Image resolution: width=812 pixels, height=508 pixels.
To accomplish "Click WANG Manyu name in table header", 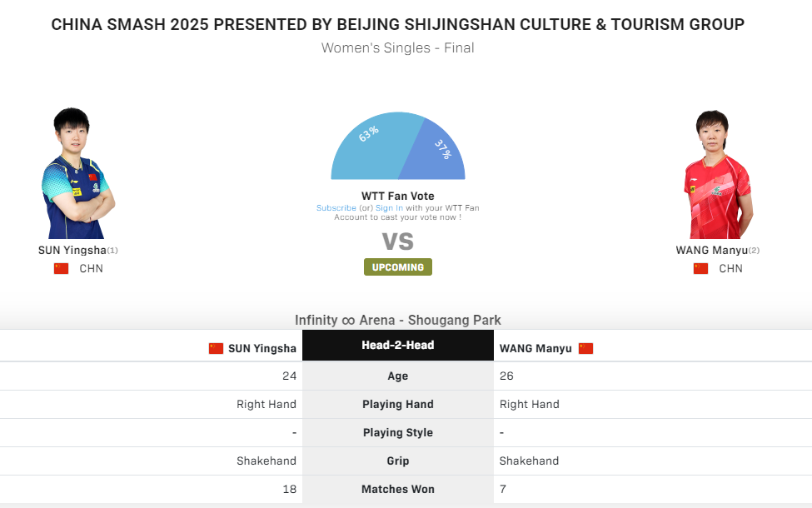I will [536, 348].
